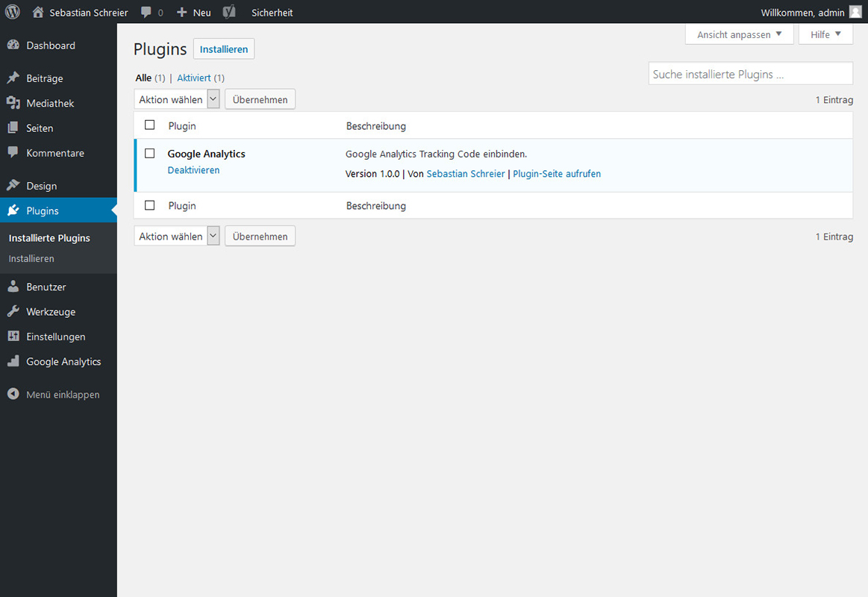The width and height of the screenshot is (868, 597).
Task: Open Dashboard via its gauge icon
Action: point(13,46)
